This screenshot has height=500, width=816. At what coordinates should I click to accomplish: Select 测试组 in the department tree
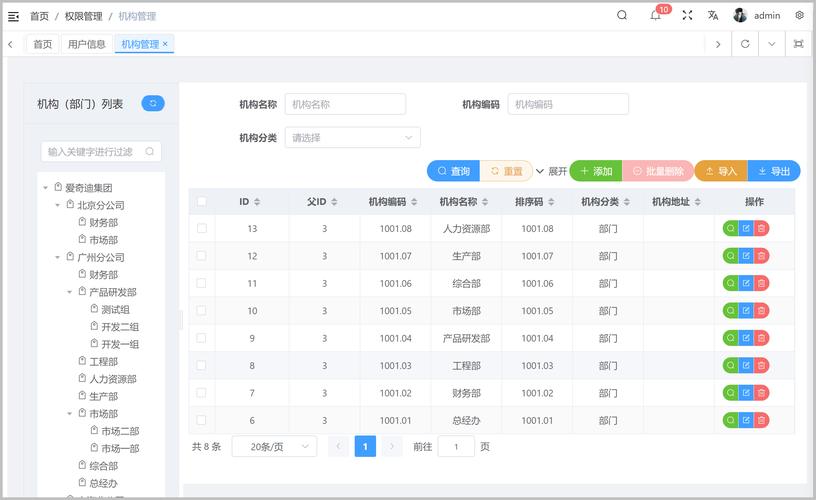click(116, 310)
